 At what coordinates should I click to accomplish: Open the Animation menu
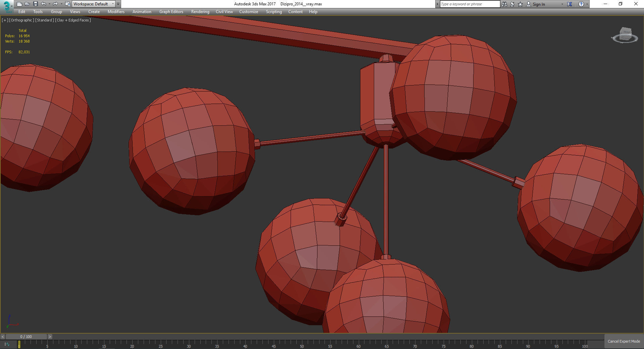pyautogui.click(x=142, y=12)
